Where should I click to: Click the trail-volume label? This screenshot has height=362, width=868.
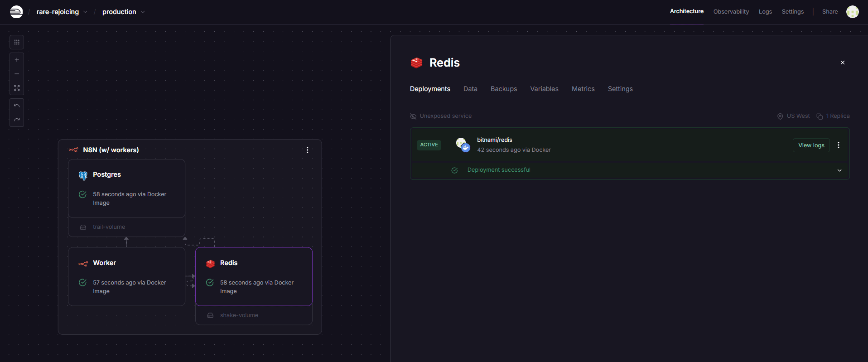(109, 227)
